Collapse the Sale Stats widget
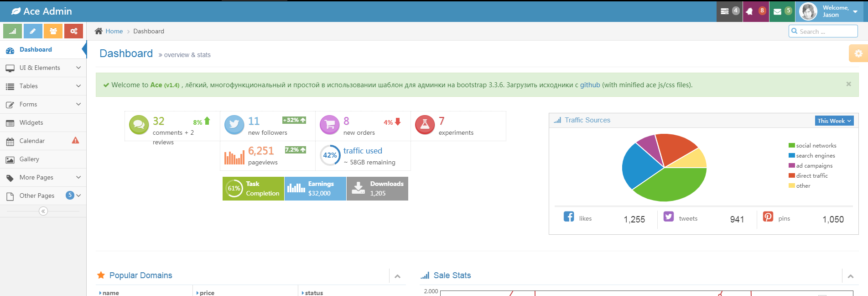The image size is (868, 296). point(850,276)
